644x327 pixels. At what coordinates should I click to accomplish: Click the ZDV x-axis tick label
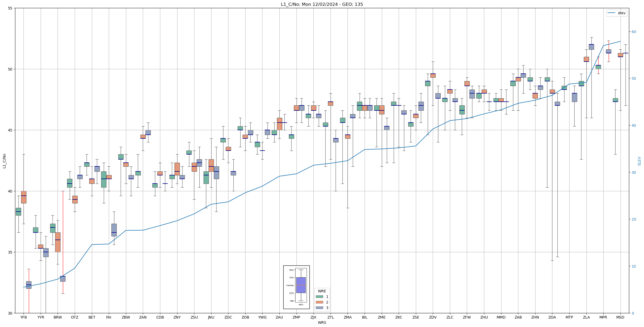click(x=433, y=317)
